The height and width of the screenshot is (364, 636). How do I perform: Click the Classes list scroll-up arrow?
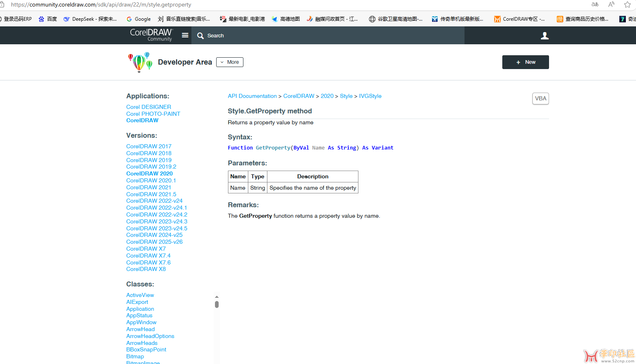[x=217, y=297]
